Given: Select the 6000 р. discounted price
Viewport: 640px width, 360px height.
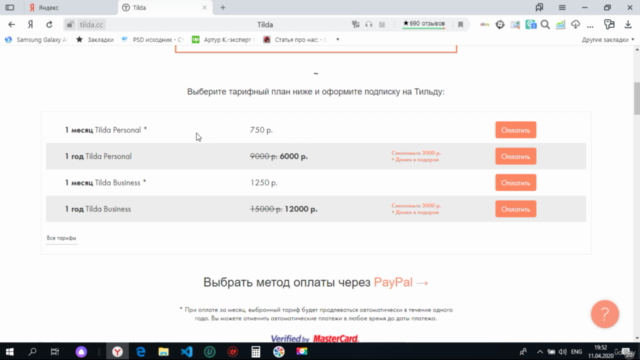Looking at the screenshot, I should [x=293, y=156].
